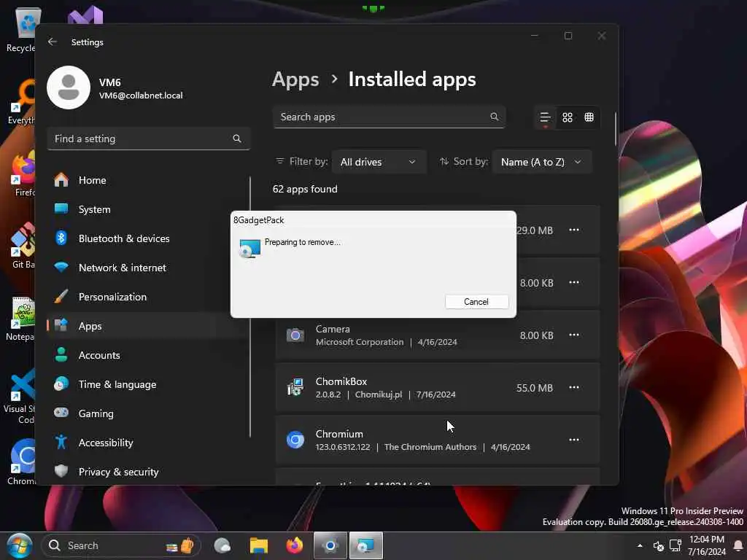Click the Search apps magnifier icon
This screenshot has height=560, width=747.
click(x=495, y=117)
